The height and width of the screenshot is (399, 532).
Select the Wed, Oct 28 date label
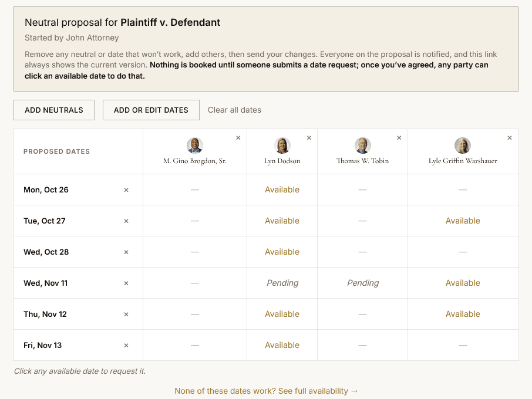pyautogui.click(x=46, y=252)
